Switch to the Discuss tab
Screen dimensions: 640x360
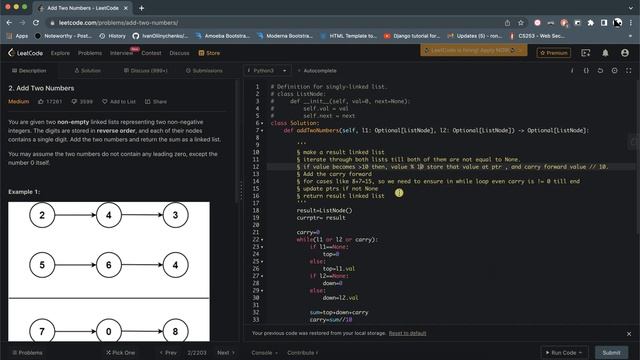point(146,71)
